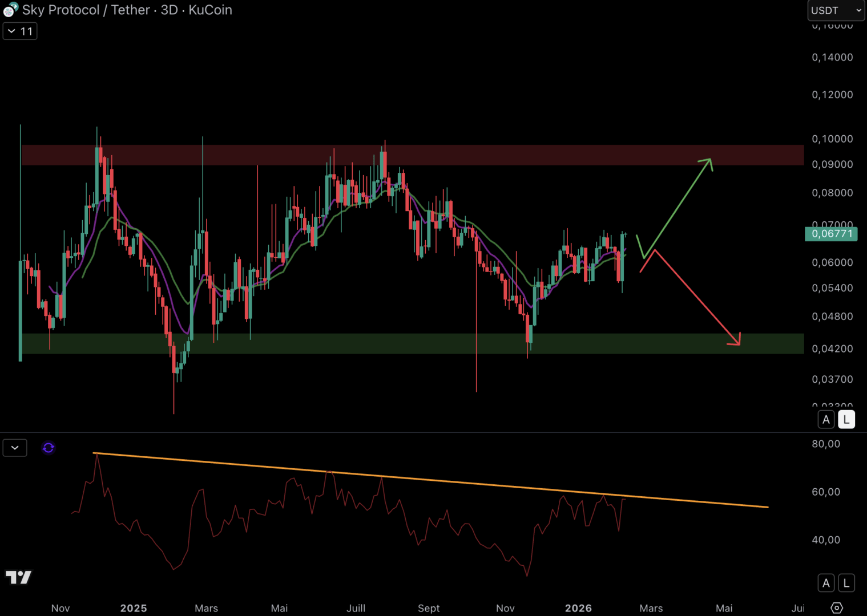Open the USDT currency dropdown
Image resolution: width=867 pixels, height=616 pixels.
tap(836, 10)
